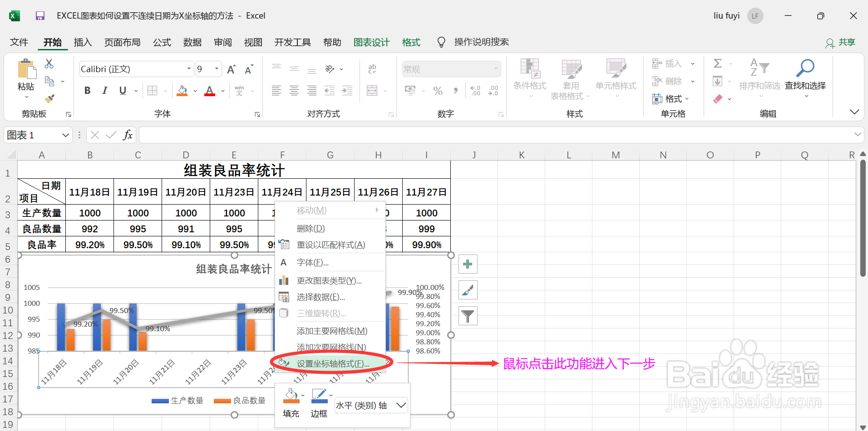This screenshot has width=868, height=431.
Task: Choose Add Major Gridlines menu entry
Action: coord(330,331)
